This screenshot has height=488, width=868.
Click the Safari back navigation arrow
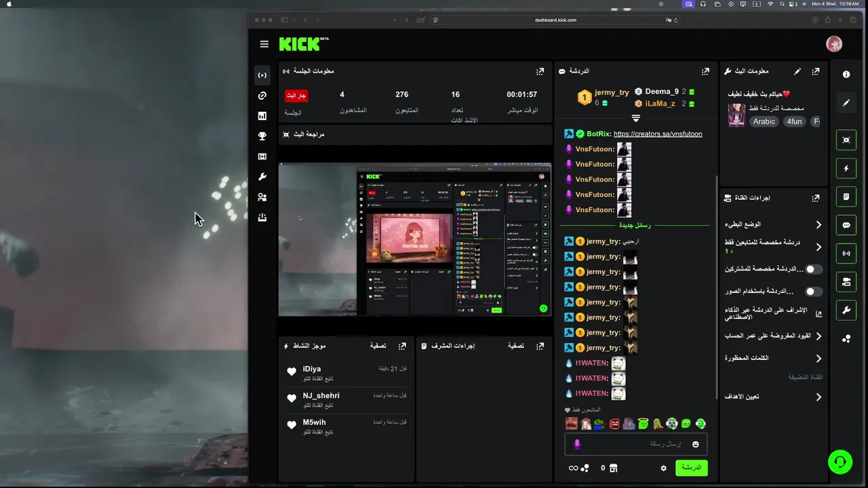point(305,20)
